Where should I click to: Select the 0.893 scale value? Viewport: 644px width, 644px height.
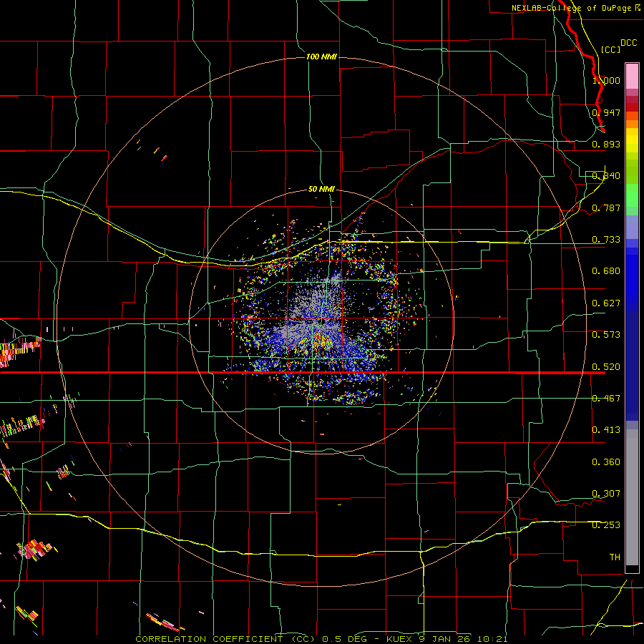(x=606, y=144)
